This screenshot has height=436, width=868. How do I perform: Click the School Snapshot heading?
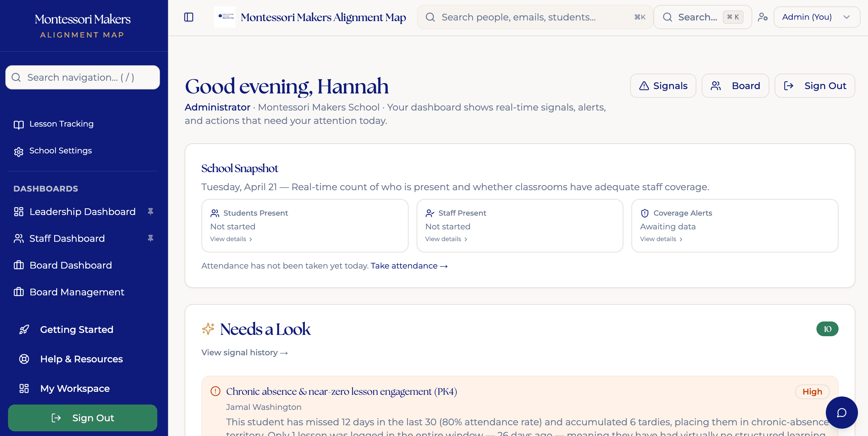click(x=240, y=168)
